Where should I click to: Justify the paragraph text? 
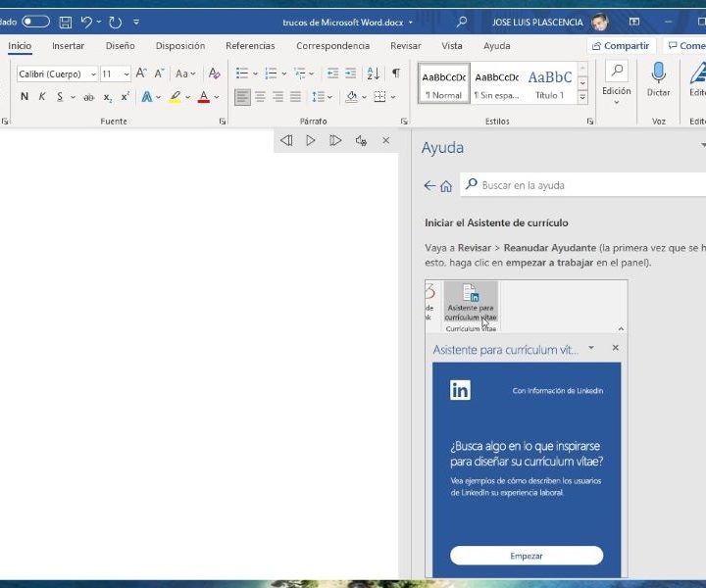tap(295, 96)
